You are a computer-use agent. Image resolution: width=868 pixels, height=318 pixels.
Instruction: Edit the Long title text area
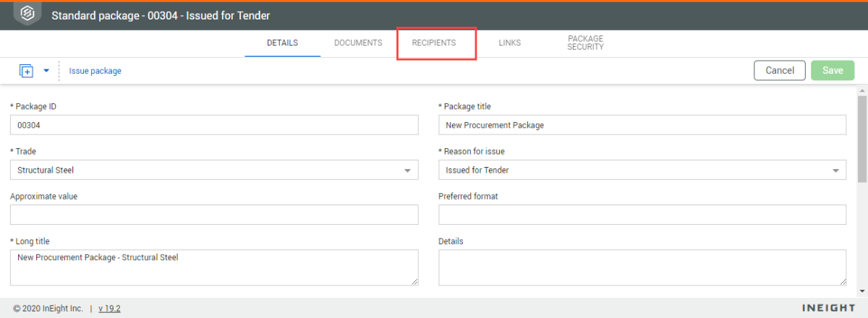(214, 267)
